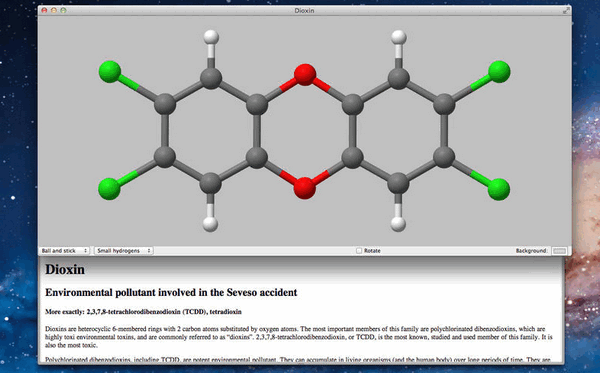This screenshot has width=600, height=373.
Task: Open the Background color well
Action: coord(559,251)
